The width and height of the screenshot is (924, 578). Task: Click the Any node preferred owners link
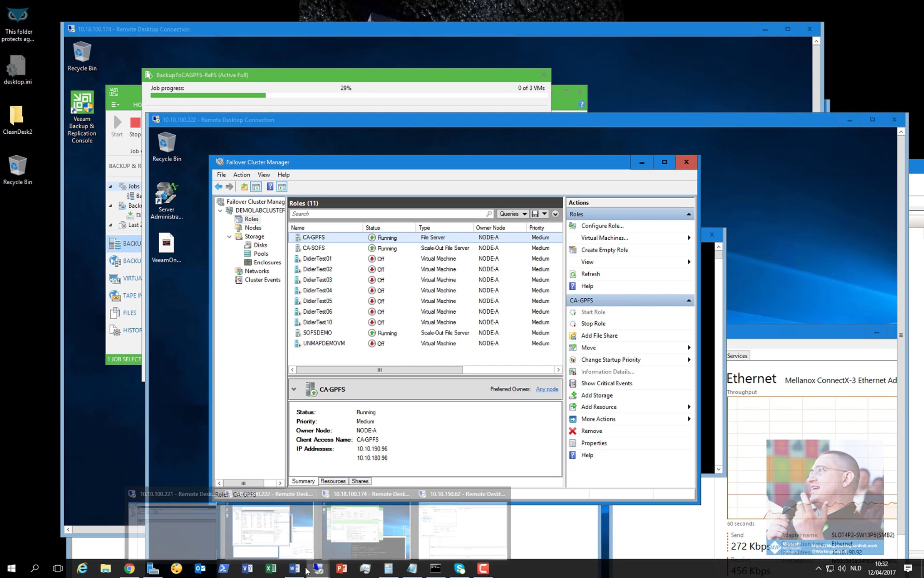pyautogui.click(x=547, y=389)
